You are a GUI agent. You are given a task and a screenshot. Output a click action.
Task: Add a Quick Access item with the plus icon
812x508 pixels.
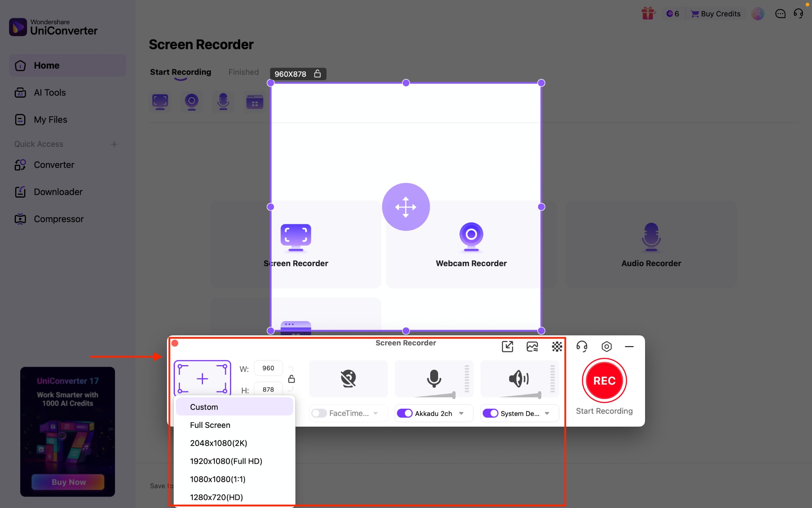point(114,144)
